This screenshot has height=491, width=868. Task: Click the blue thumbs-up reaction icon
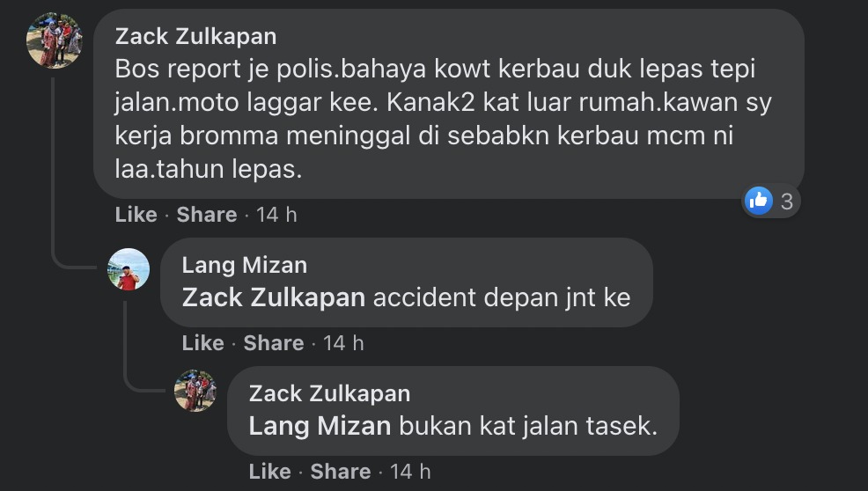(x=758, y=201)
